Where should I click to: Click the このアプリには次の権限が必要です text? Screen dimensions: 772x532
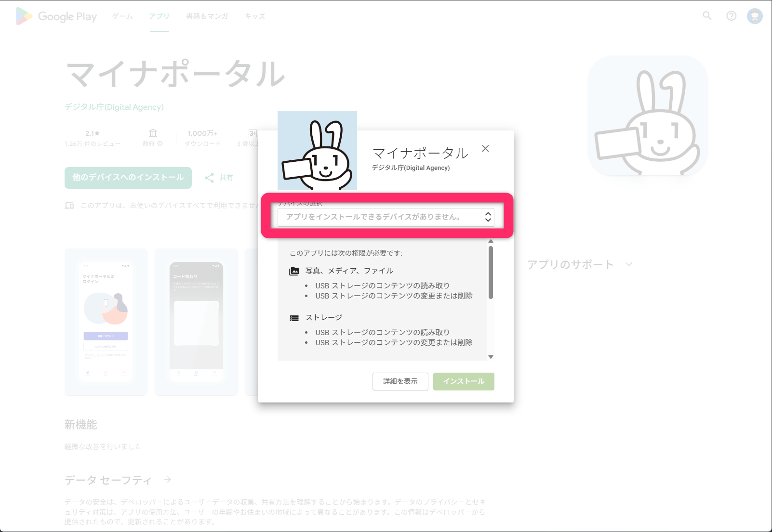(346, 253)
